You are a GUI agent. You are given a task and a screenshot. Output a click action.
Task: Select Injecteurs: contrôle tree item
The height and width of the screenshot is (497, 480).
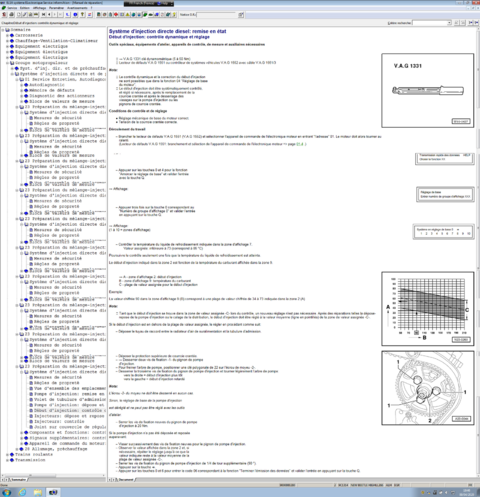tap(59, 421)
